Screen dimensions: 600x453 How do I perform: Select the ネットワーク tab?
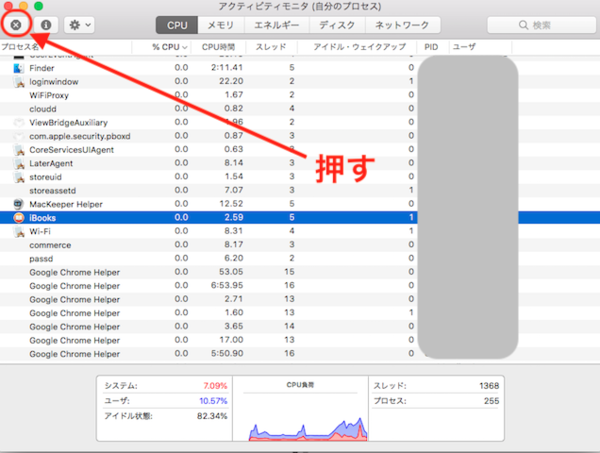coord(402,24)
